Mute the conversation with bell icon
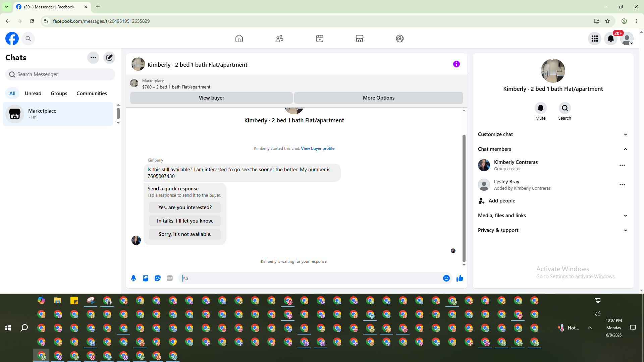This screenshot has height=362, width=644. pos(541,108)
